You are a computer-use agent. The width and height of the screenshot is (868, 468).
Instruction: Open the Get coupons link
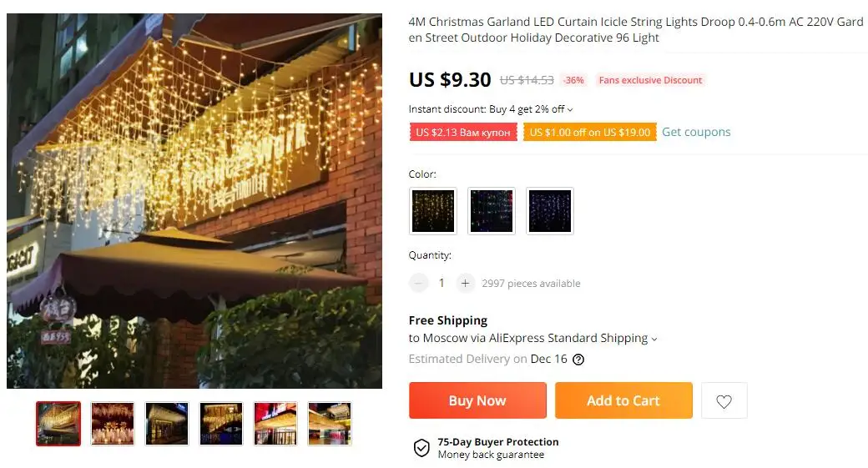(x=696, y=132)
